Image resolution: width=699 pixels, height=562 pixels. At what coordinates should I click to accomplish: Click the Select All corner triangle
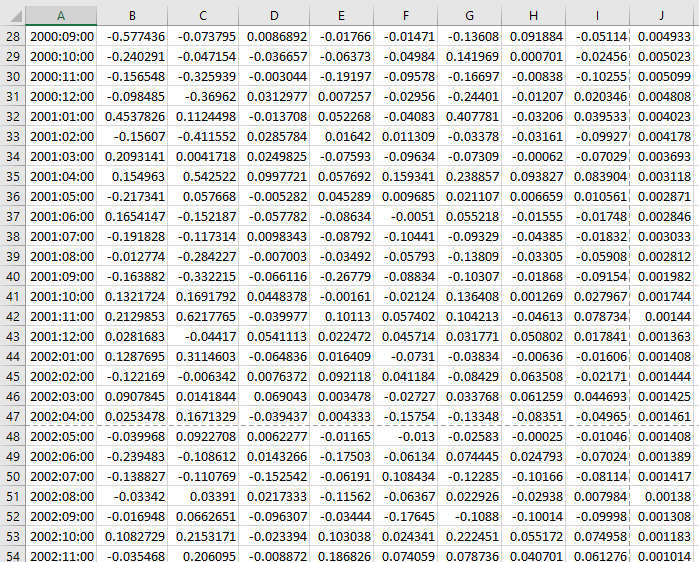pos(16,16)
